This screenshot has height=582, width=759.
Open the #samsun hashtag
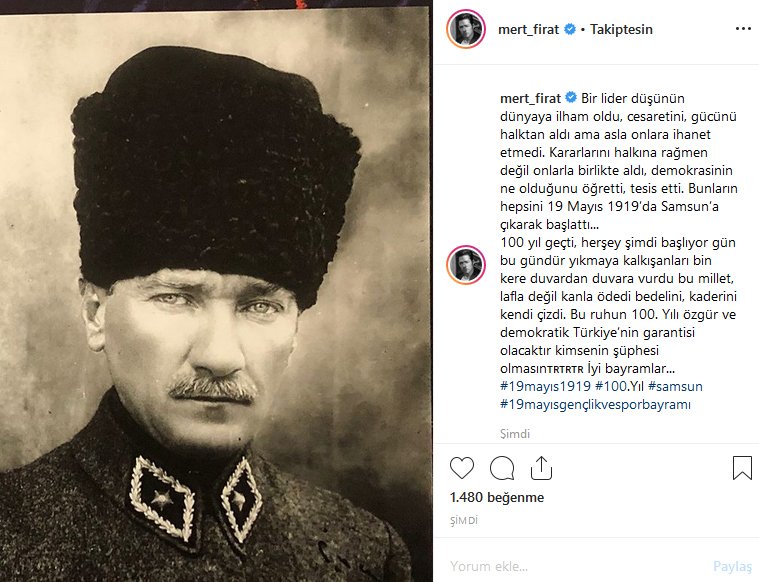click(675, 386)
